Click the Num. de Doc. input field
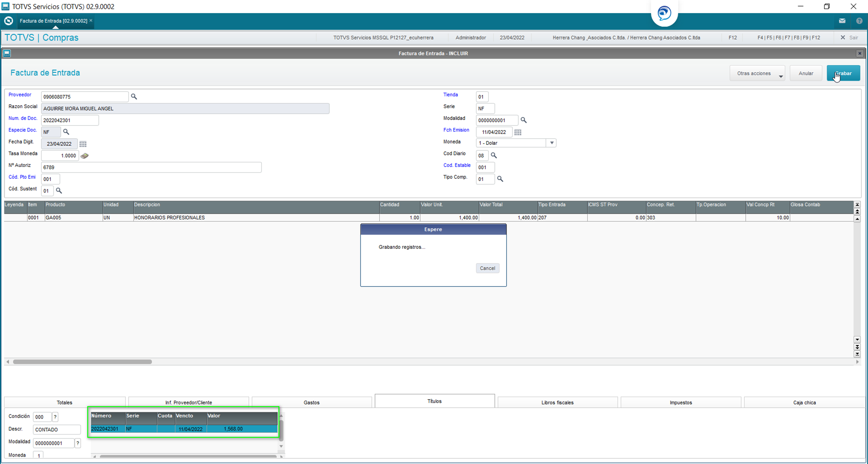868x464 pixels. tap(70, 120)
